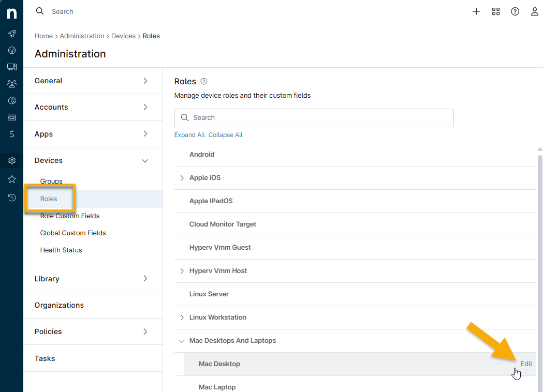Collapse the Mac Desktops And Laptops group
Image resolution: width=543 pixels, height=392 pixels.
182,341
